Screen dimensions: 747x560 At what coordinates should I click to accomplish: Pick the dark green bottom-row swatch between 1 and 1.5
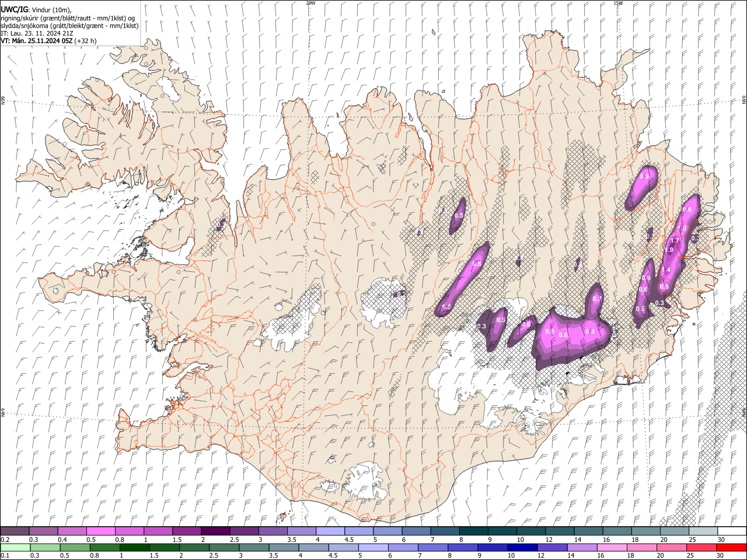pos(134,547)
